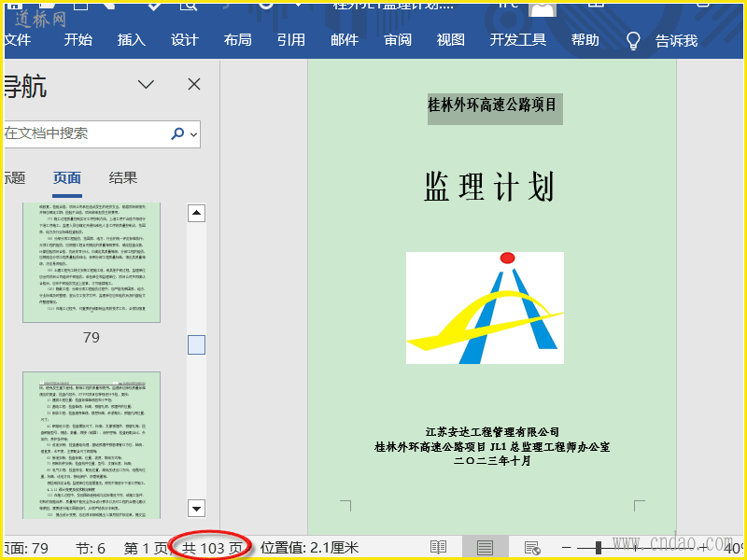This screenshot has height=560, width=747.
Task: Open the 布局 ribbon tab
Action: (238, 40)
